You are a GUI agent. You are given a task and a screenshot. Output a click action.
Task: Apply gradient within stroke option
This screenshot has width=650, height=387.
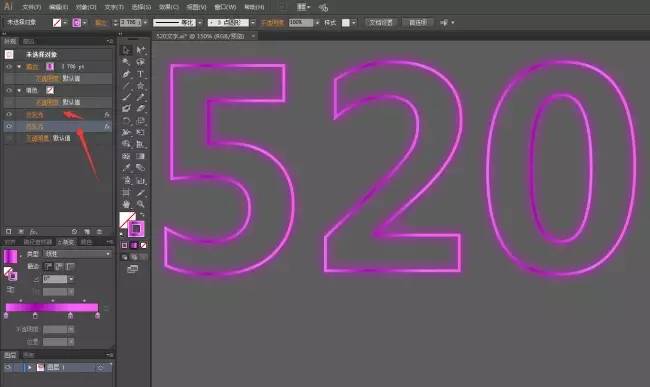(x=49, y=266)
